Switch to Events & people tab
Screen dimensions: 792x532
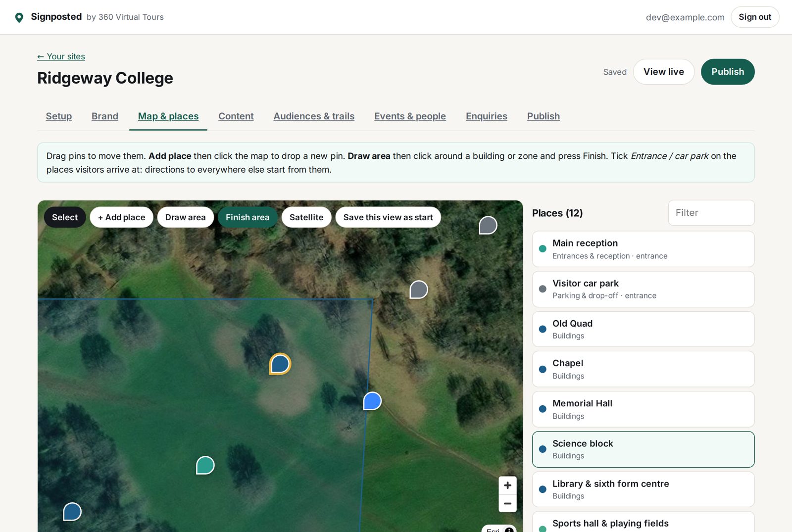410,116
